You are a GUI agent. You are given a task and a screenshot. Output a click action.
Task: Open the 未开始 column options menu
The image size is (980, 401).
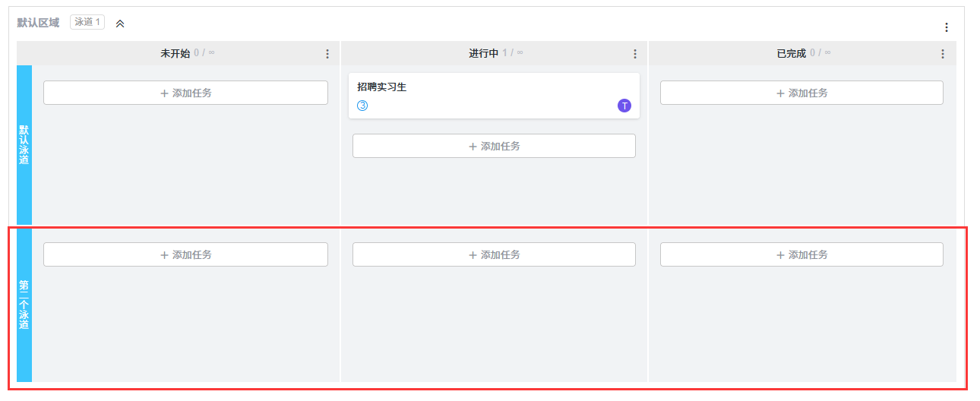pos(327,54)
